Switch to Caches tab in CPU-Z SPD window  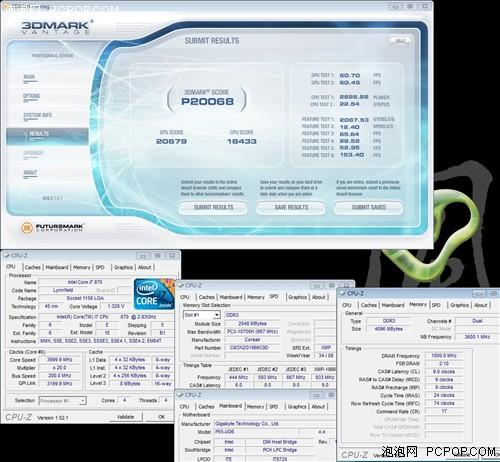[207, 297]
